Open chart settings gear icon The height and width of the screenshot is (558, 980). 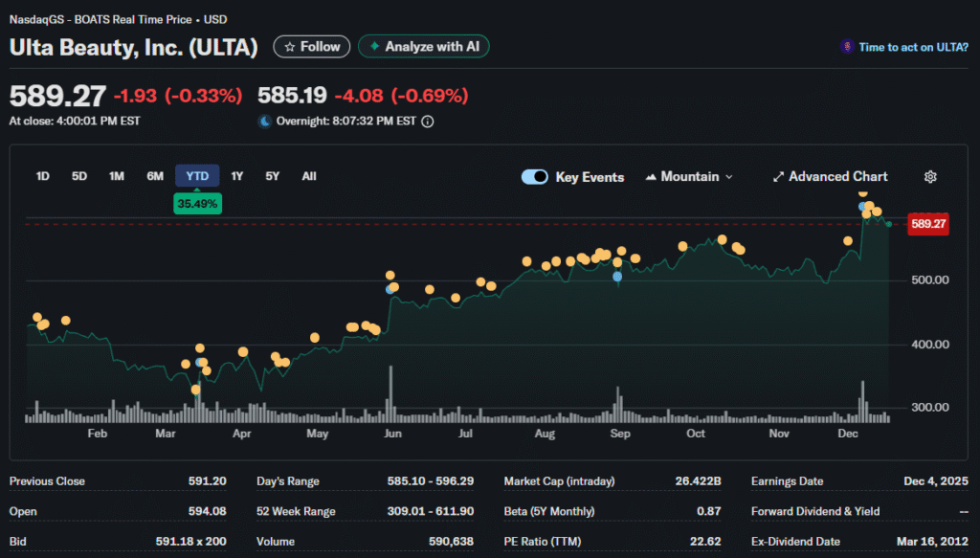tap(930, 177)
